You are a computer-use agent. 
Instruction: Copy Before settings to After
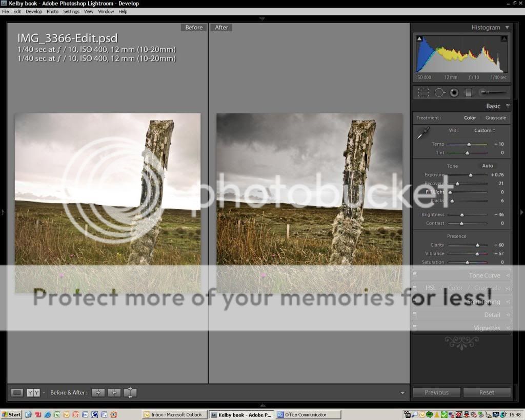click(x=98, y=393)
